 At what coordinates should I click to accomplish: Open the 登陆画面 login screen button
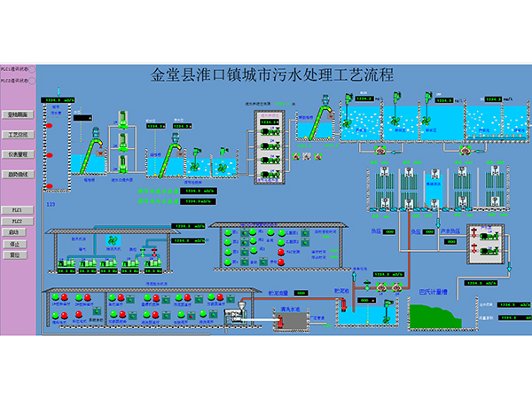click(18, 114)
